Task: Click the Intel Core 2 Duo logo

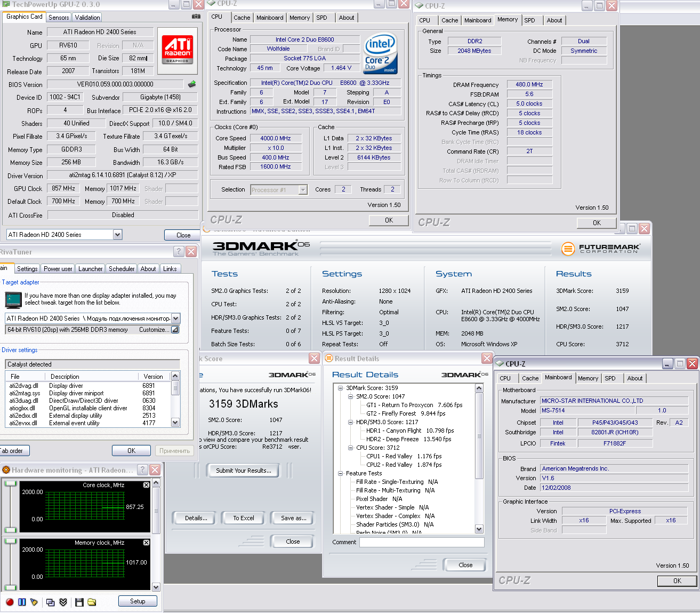Action: (x=380, y=53)
